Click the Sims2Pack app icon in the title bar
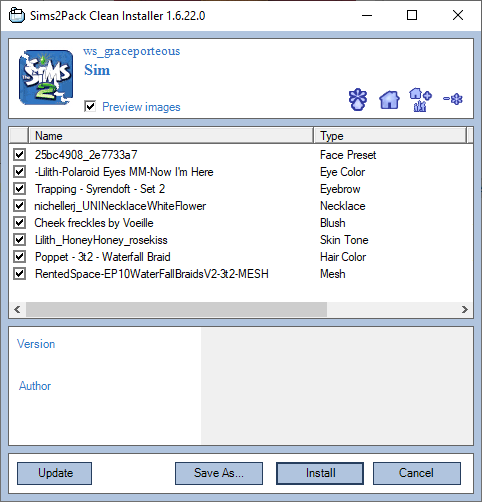This screenshot has width=482, height=502. [17, 16]
